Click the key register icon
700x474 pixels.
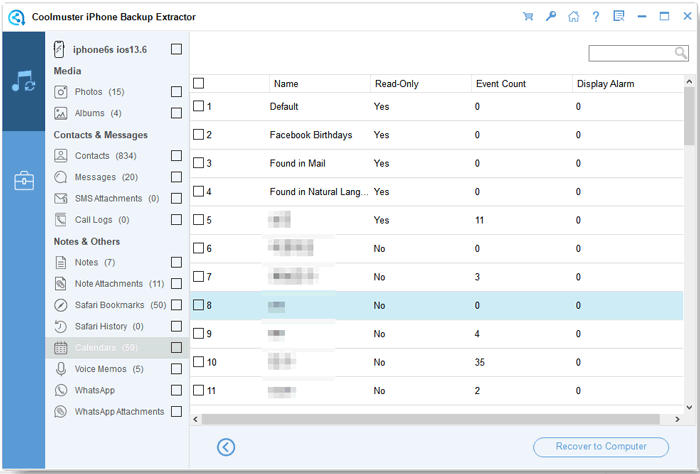click(x=550, y=17)
